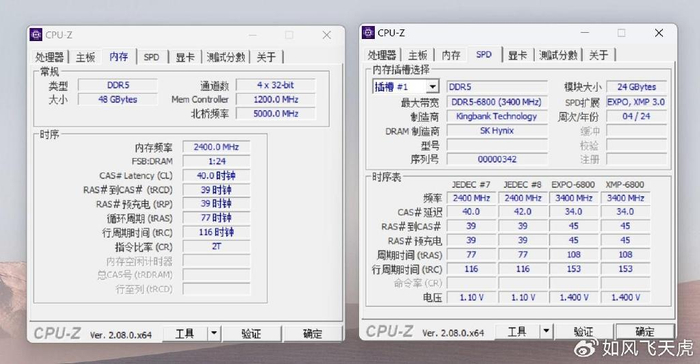700x364 pixels.
Task: Open 显卡 tab in left CPU-Z window
Action: point(185,57)
